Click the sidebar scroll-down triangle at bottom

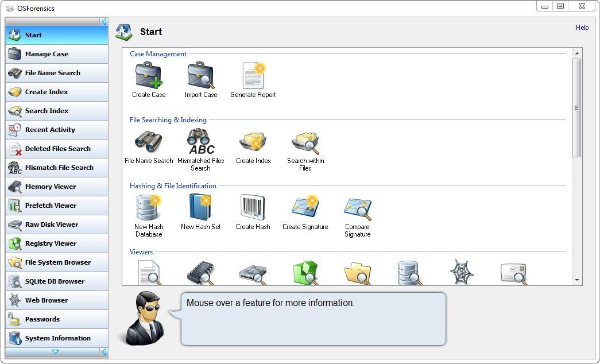click(x=56, y=352)
